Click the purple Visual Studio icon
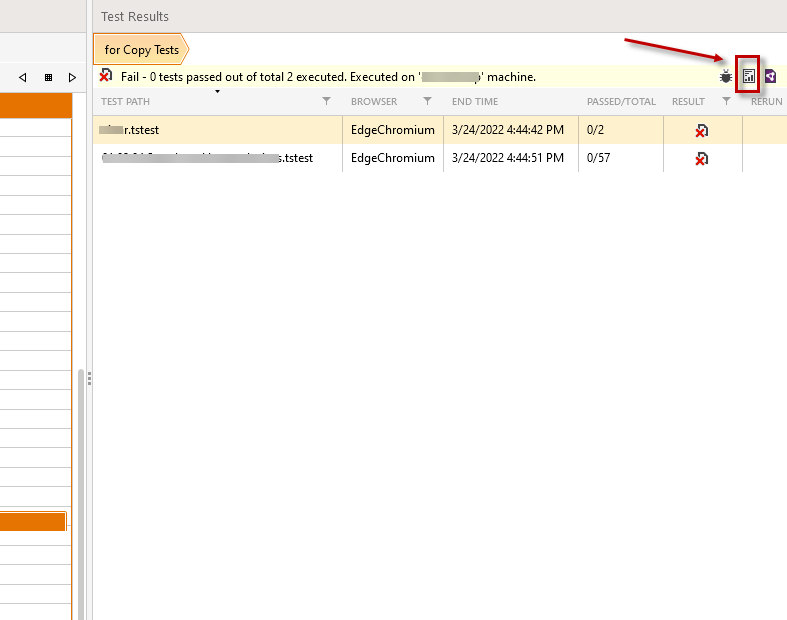 click(771, 76)
